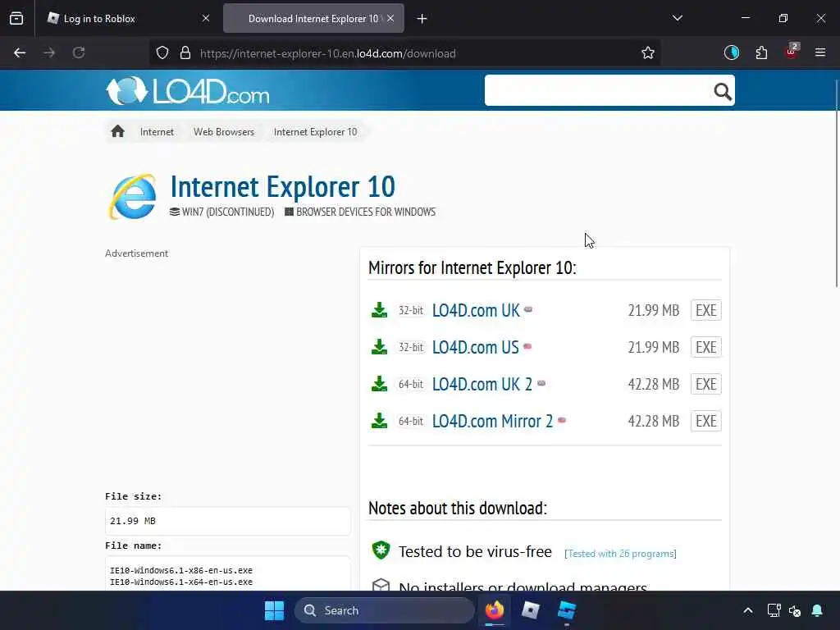This screenshot has width=840, height=630.
Task: Open the Internet Explorer 10 title link
Action: tap(283, 186)
